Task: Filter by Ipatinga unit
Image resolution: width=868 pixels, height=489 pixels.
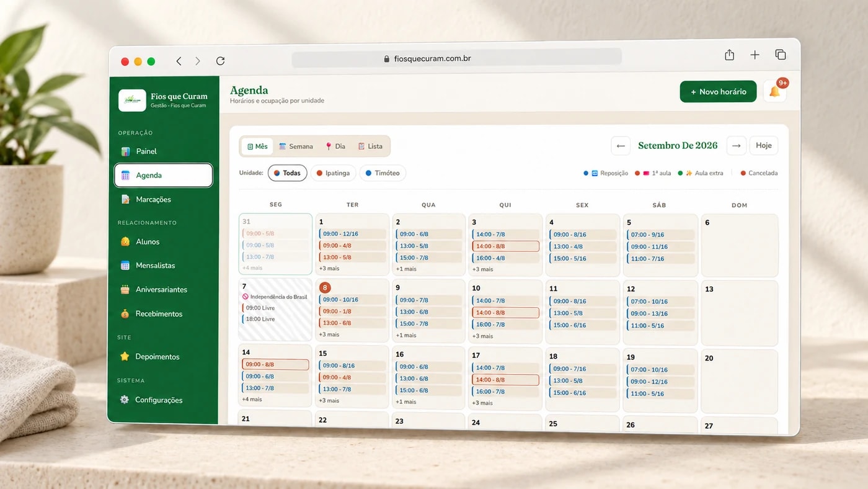Action: 333,173
